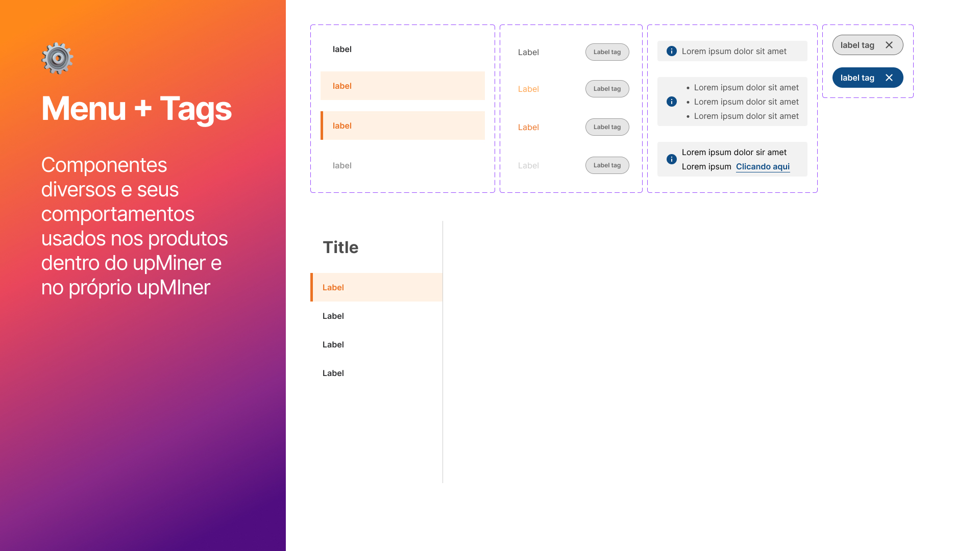Click the gray label tag chip

pyautogui.click(x=857, y=45)
